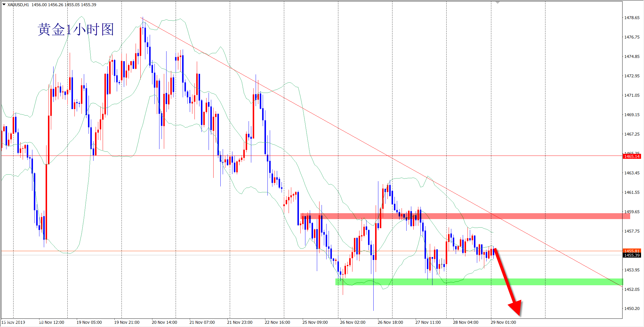This screenshot has height=327, width=644.
Task: Click the orange 1455.81 price tag
Action: tap(632, 251)
